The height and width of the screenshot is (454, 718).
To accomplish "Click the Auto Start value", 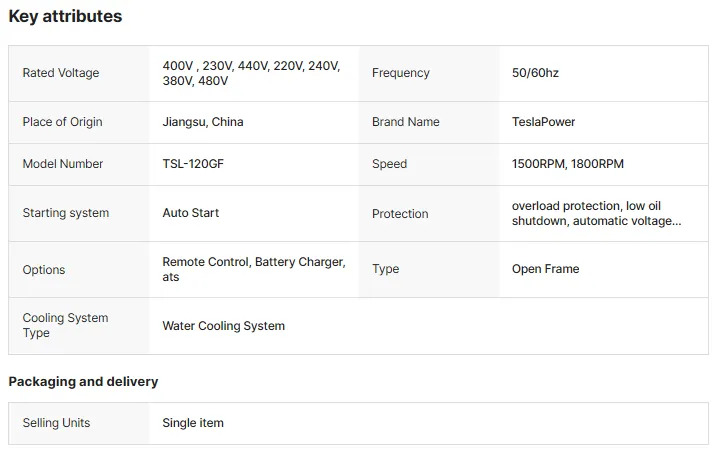I will click(191, 213).
